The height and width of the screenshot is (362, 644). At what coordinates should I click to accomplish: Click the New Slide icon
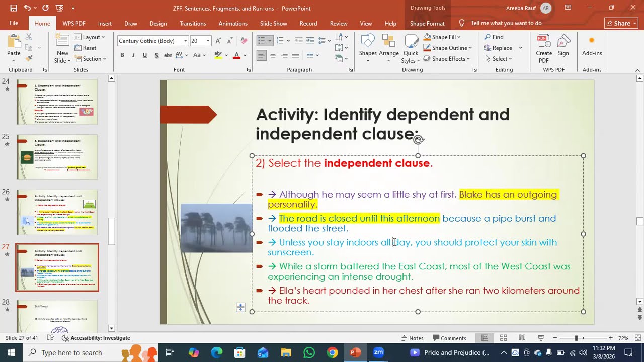[62, 41]
